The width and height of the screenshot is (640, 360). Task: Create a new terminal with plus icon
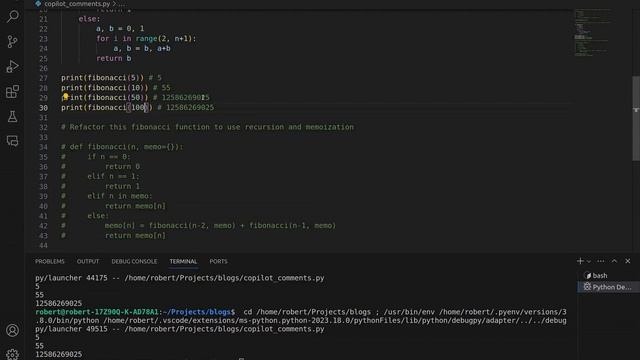pos(580,261)
